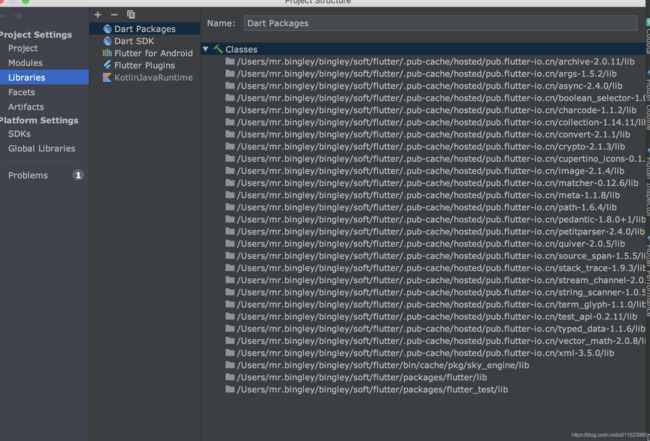Screen dimensions: 650x441
Task: Select the vector_math-2.0.8 path entry
Action: coord(441,341)
